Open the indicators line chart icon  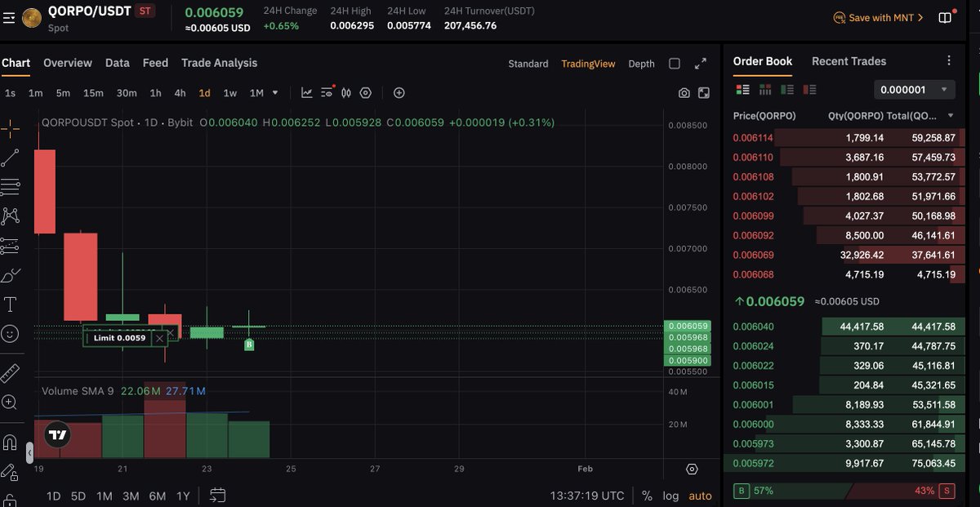[x=306, y=93]
